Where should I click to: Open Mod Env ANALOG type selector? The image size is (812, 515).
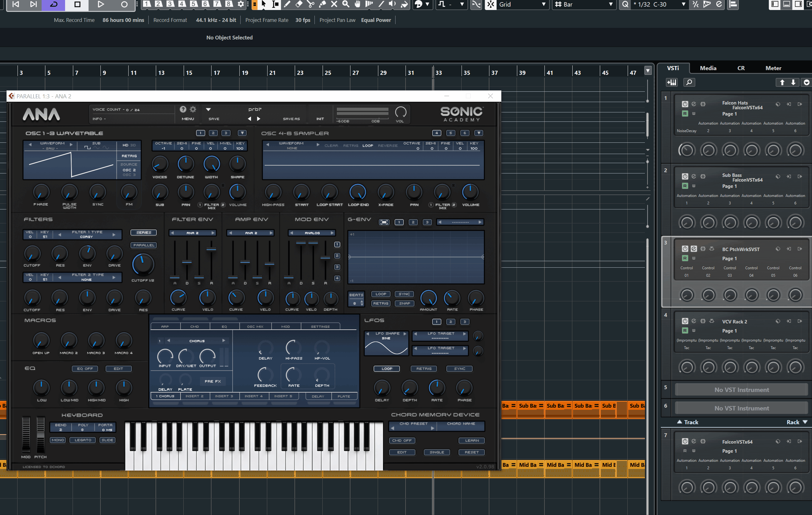click(x=312, y=233)
